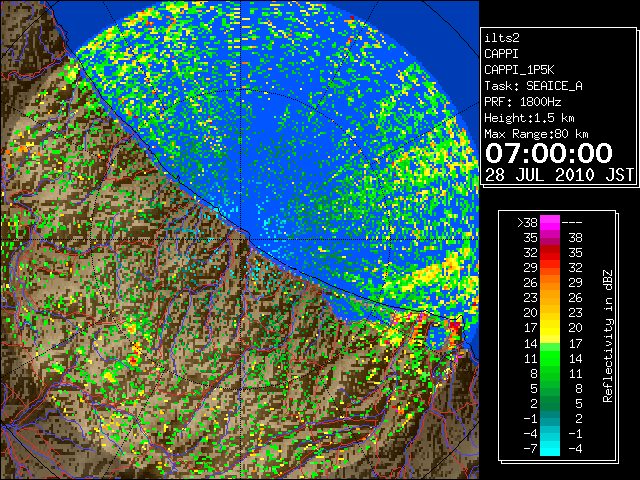The width and height of the screenshot is (640, 480).
Task: Click the 'Reflectivity in dBZ' legend title
Action: point(608,336)
